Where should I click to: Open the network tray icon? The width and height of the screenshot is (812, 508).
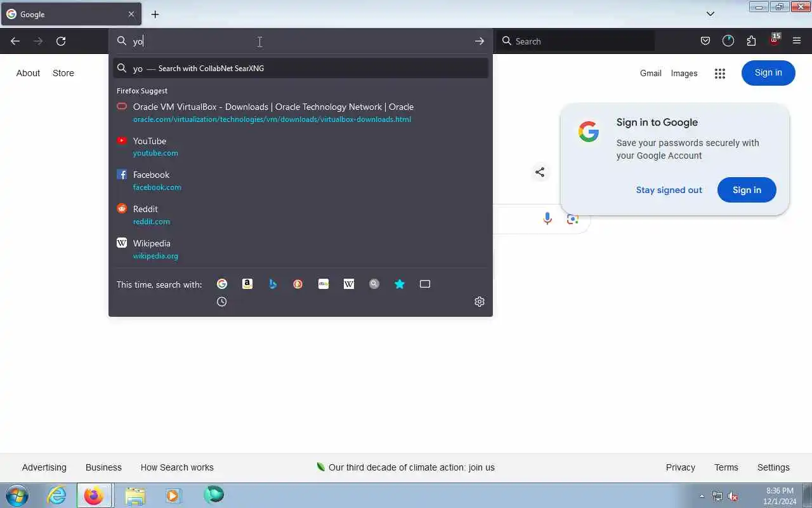[717, 496]
